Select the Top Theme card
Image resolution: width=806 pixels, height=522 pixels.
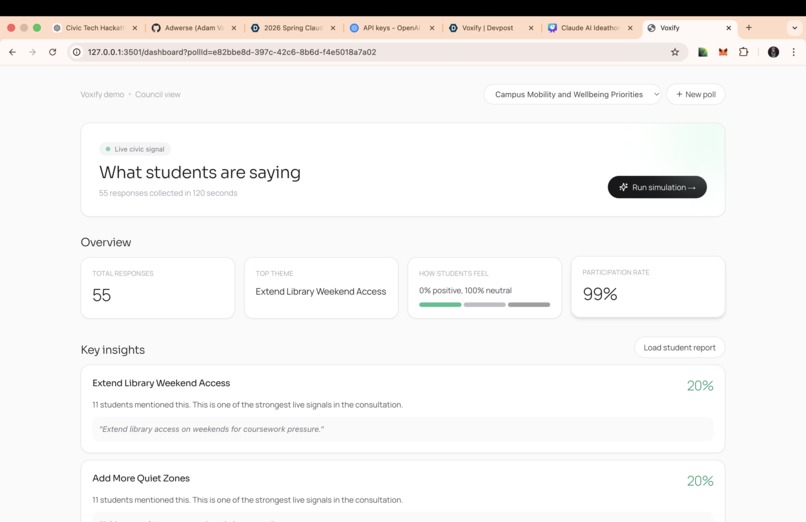321,288
